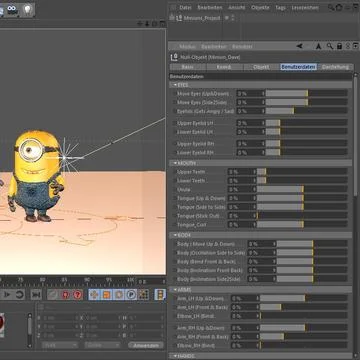Toggle point level animation recording
The image size is (360, 360).
click(143, 294)
